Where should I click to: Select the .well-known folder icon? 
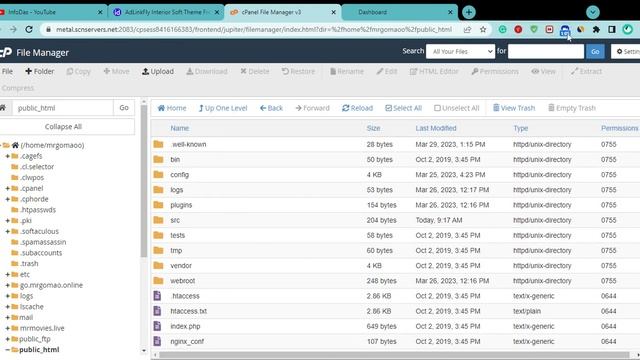coord(158,144)
